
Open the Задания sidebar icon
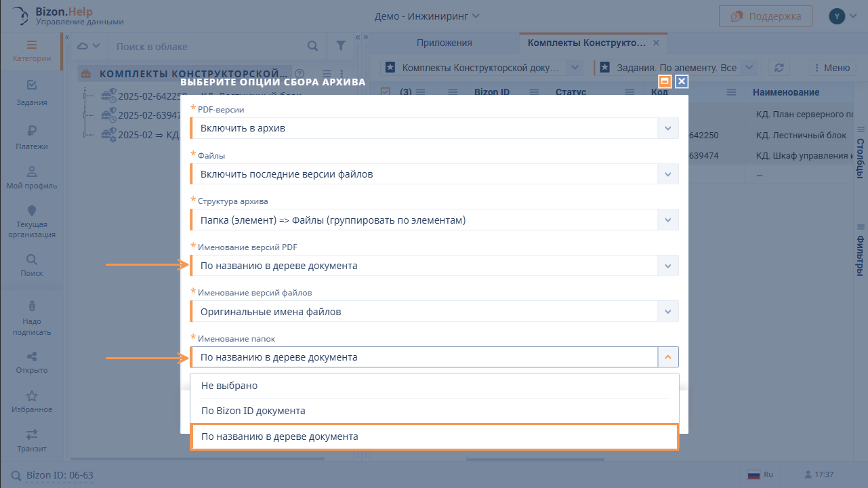coord(32,85)
